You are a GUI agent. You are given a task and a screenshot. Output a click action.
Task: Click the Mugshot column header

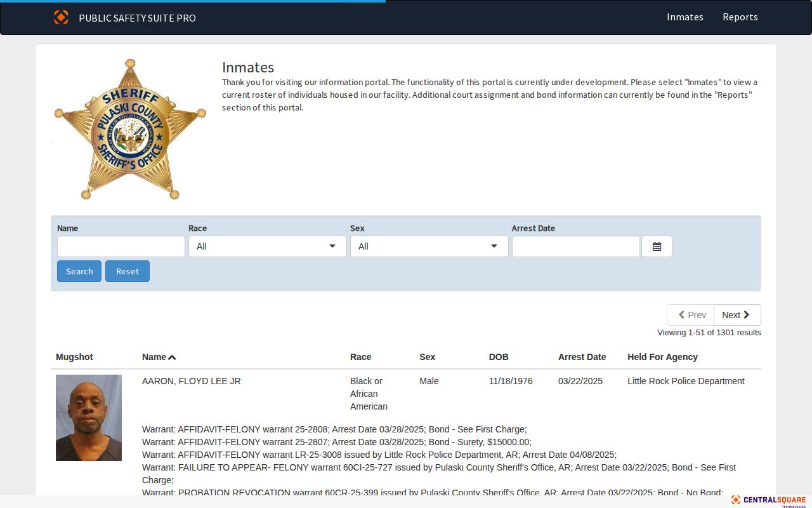[74, 357]
